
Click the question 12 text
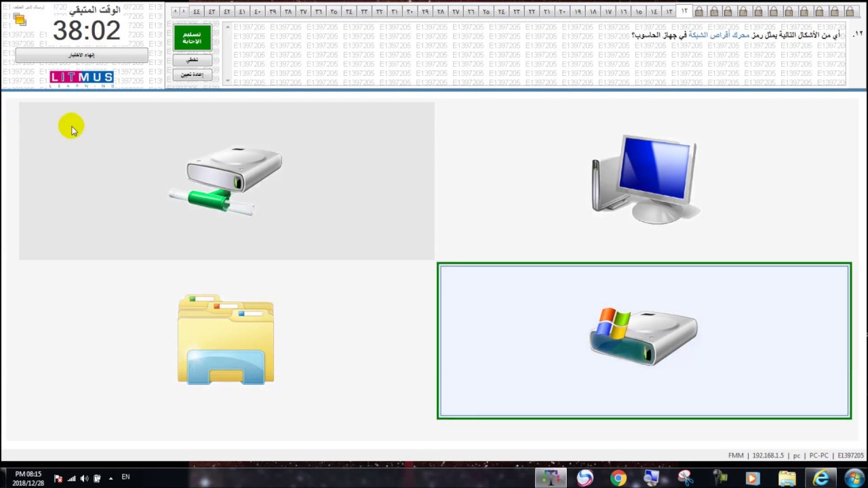[x=736, y=35]
